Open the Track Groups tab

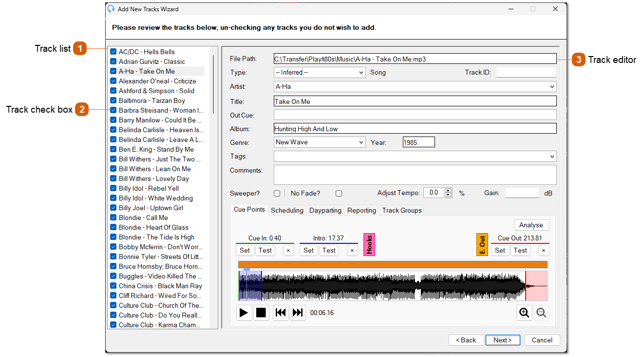401,210
